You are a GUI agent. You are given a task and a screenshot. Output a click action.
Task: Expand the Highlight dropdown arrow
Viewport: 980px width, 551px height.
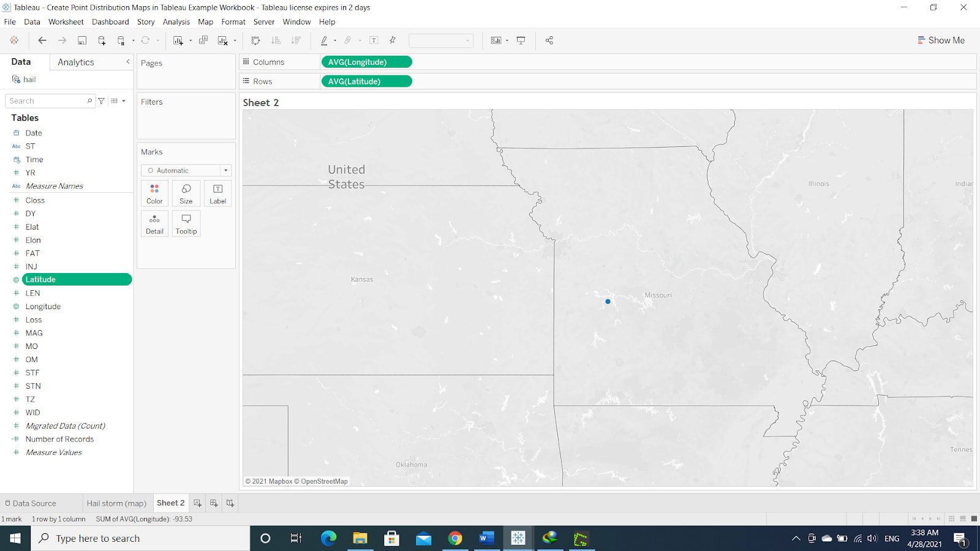pyautogui.click(x=335, y=40)
